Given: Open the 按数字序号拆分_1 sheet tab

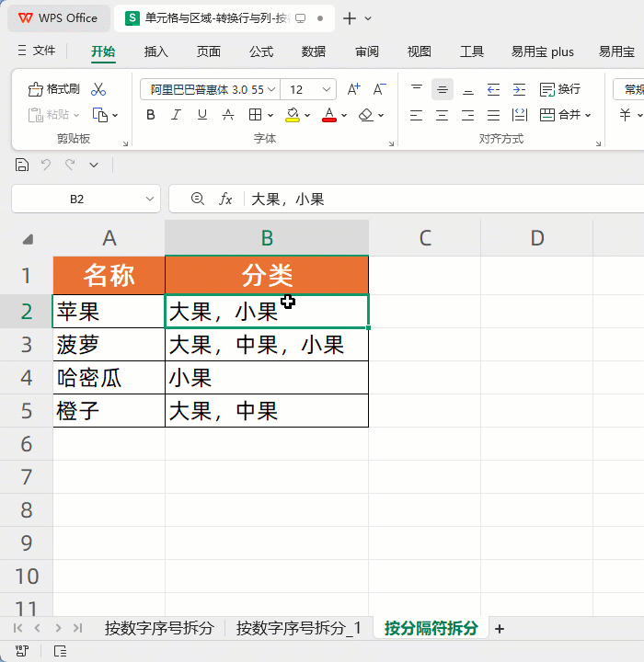Looking at the screenshot, I should pyautogui.click(x=299, y=629).
